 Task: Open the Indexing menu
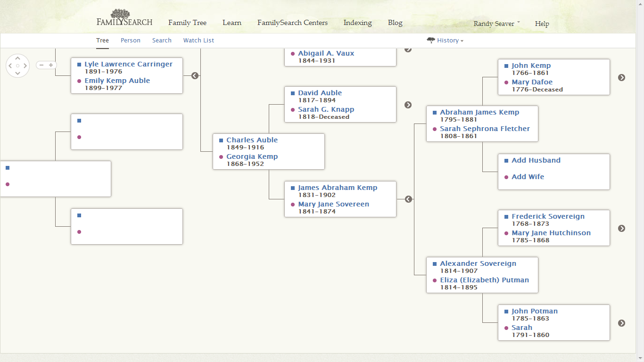[357, 23]
